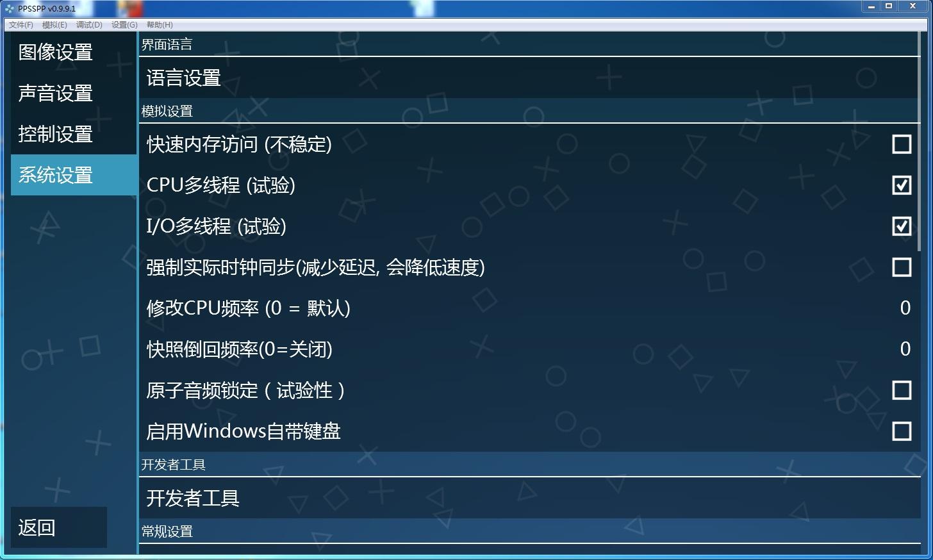Enable 原子音频锁定 (试验性) checkbox
933x560 pixels.
coord(901,390)
